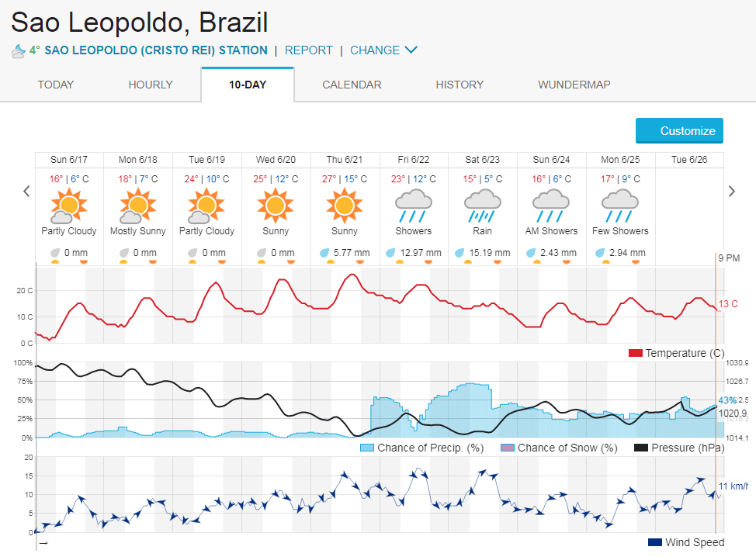Click the Rain icon under Sat 6/23
756x557 pixels.
(482, 205)
